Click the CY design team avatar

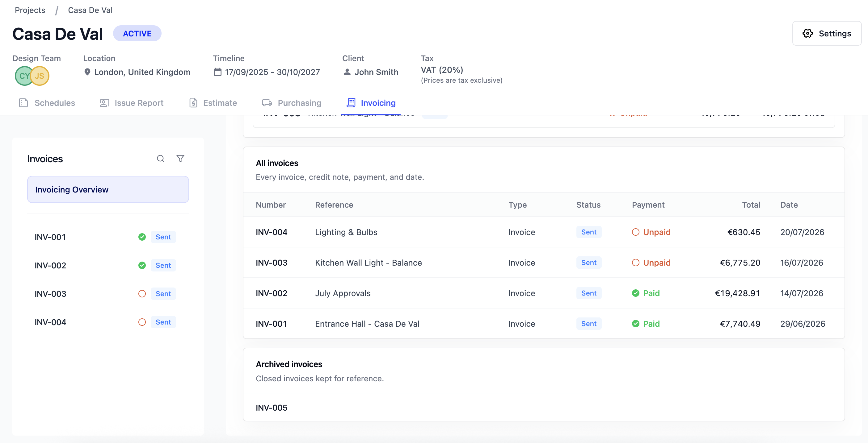tap(23, 76)
